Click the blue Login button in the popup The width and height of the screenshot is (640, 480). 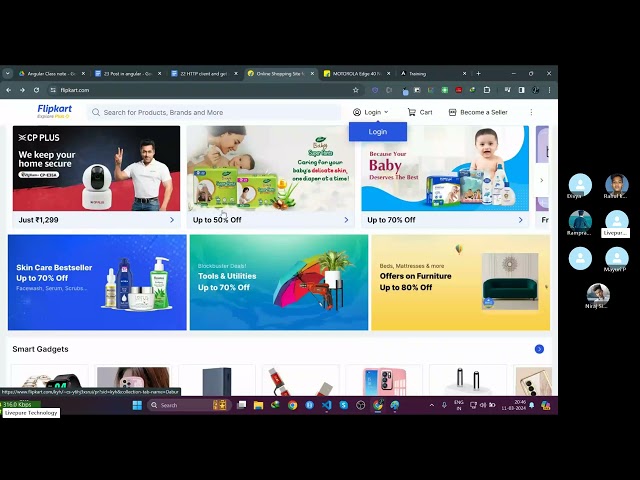tap(378, 132)
